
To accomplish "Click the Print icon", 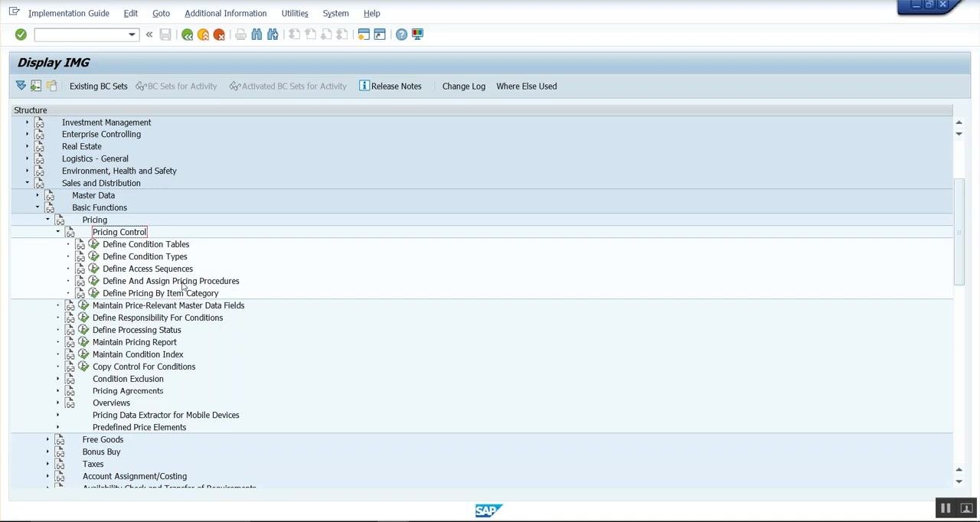I will pyautogui.click(x=240, y=34).
